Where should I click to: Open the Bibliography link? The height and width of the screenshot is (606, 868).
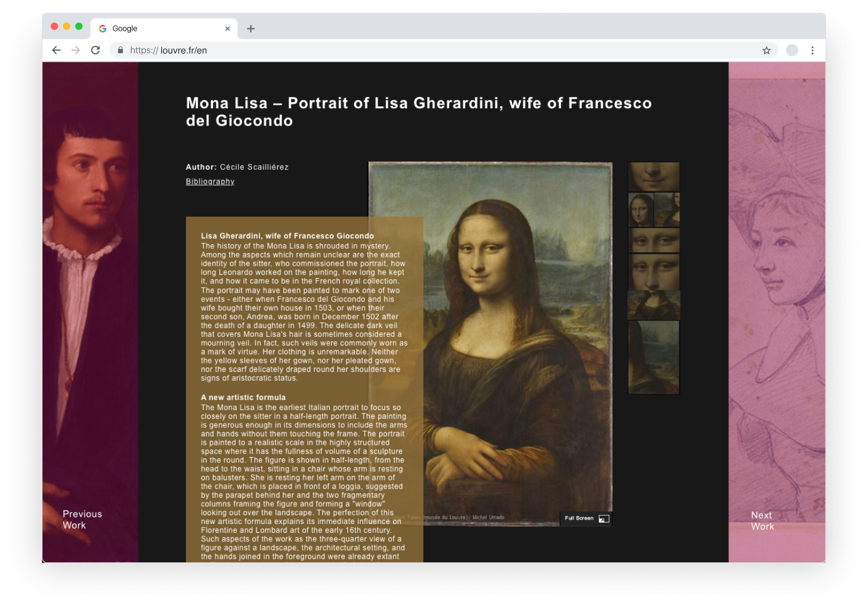(x=210, y=181)
